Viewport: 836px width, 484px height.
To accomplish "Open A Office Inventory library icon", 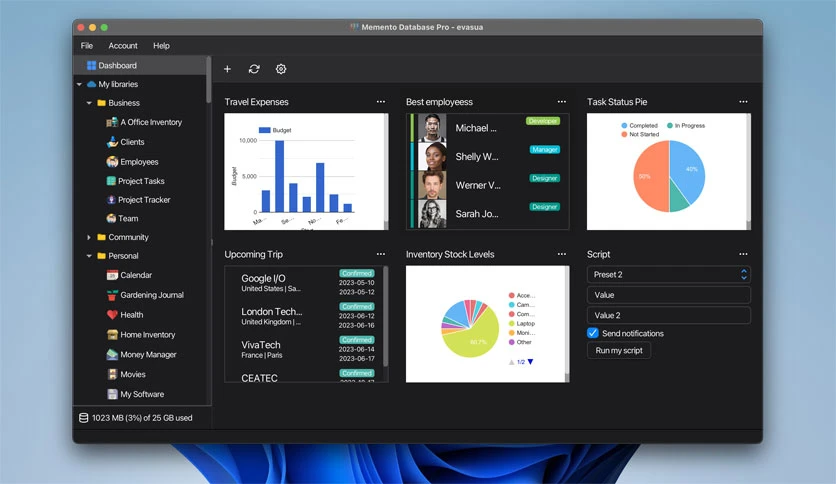I will pyautogui.click(x=111, y=122).
